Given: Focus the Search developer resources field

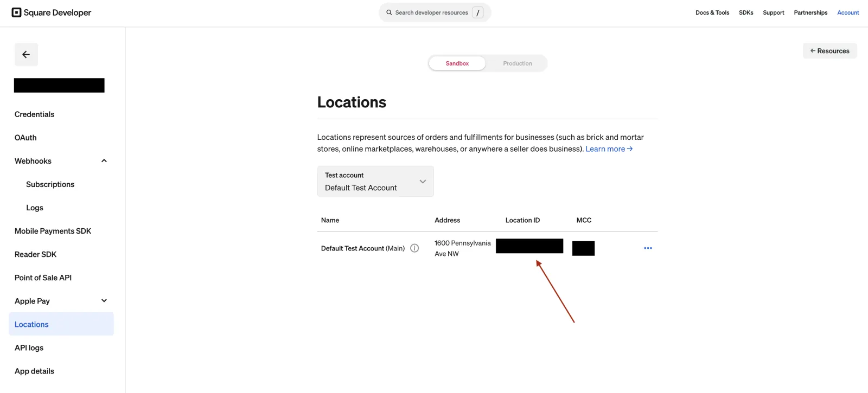Looking at the screenshot, I should [435, 12].
